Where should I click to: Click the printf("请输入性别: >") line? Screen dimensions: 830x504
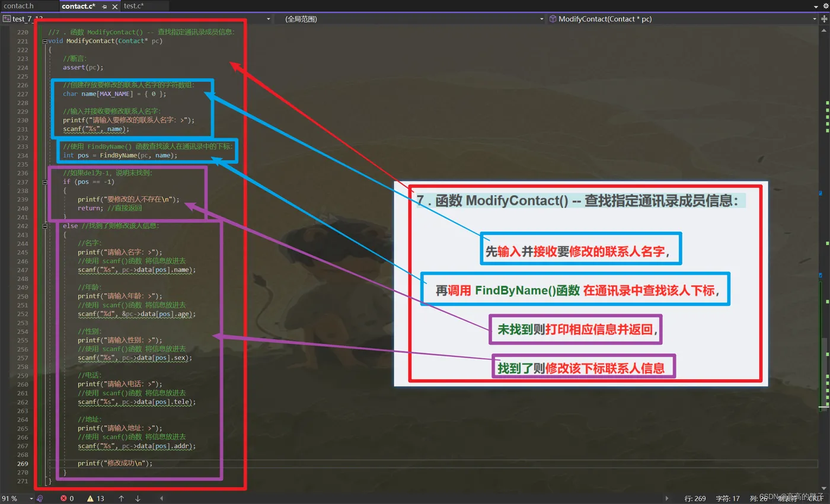click(120, 340)
